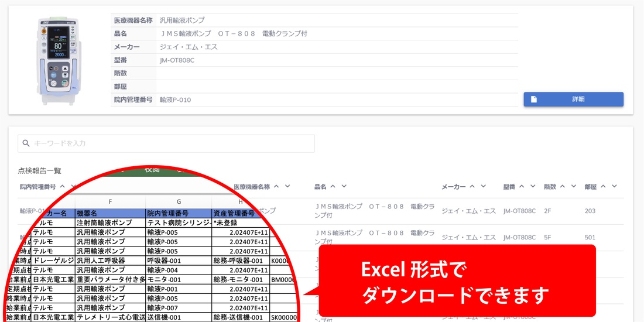Click the メーカー column header label
Viewport: 644px width, 322px height.
point(453,186)
